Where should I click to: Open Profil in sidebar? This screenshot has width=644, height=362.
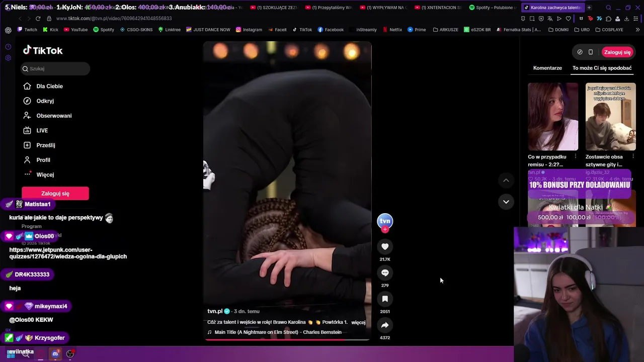pos(37,160)
